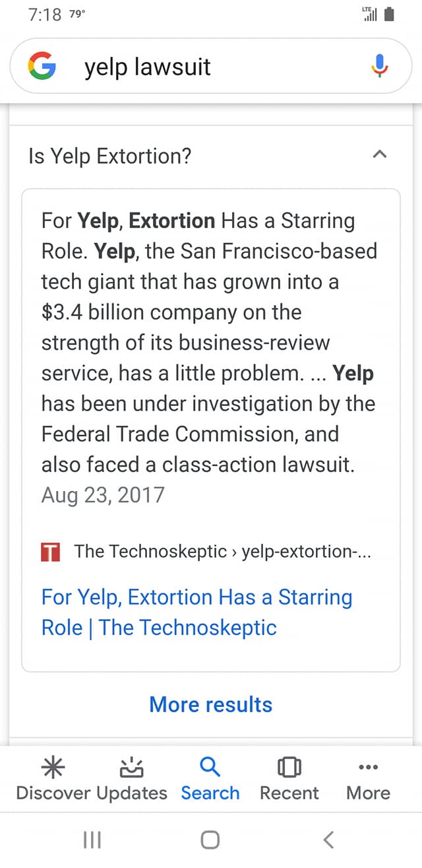The height and width of the screenshot is (868, 422).
Task: Click the More results link
Action: 211,704
